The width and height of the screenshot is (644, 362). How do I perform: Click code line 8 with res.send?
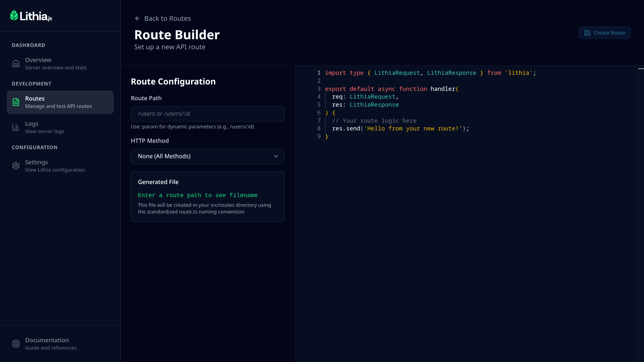click(400, 129)
